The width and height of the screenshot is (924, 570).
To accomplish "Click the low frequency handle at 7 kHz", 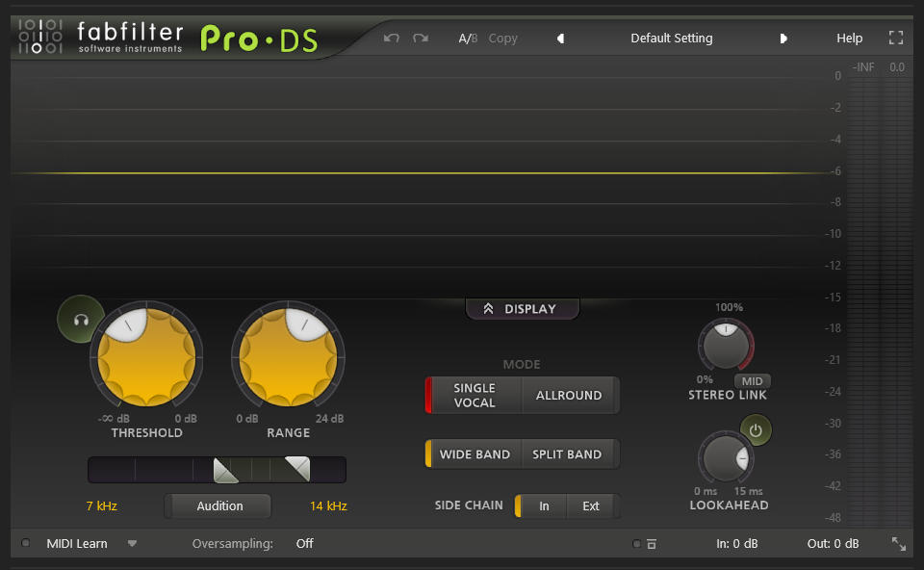I will click(x=224, y=471).
